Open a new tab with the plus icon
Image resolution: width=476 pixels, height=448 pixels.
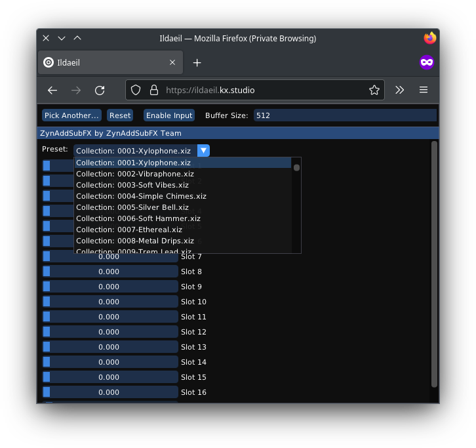point(197,62)
